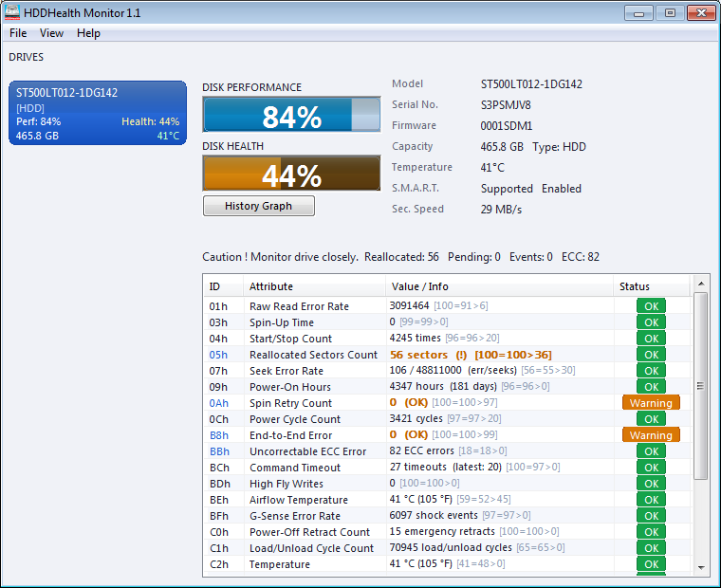Click the scrollbar up arrow
The image size is (721, 588).
tap(701, 284)
